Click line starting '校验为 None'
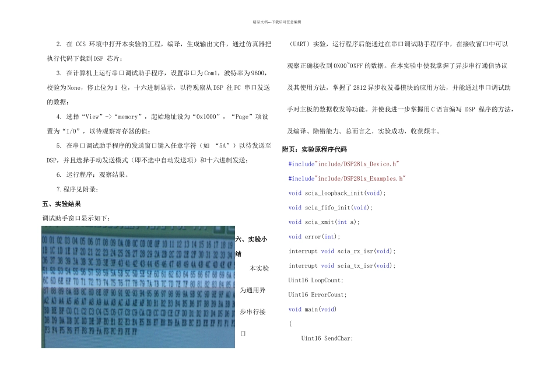The height and width of the screenshot is (392, 554). point(158,87)
